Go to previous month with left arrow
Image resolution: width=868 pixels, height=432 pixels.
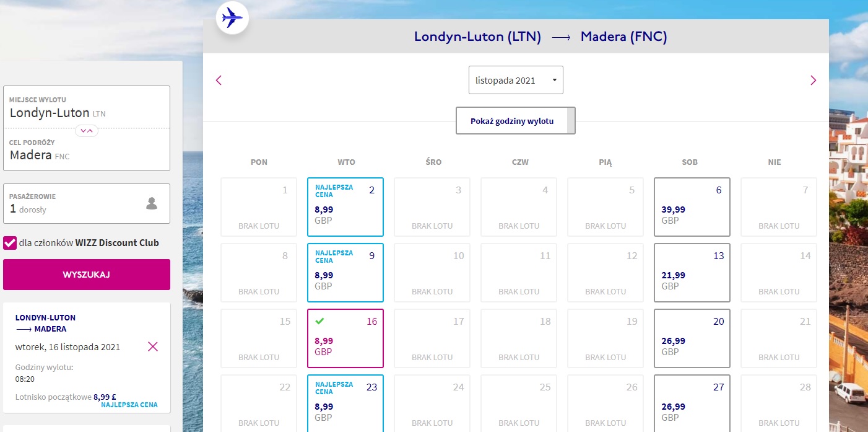219,80
